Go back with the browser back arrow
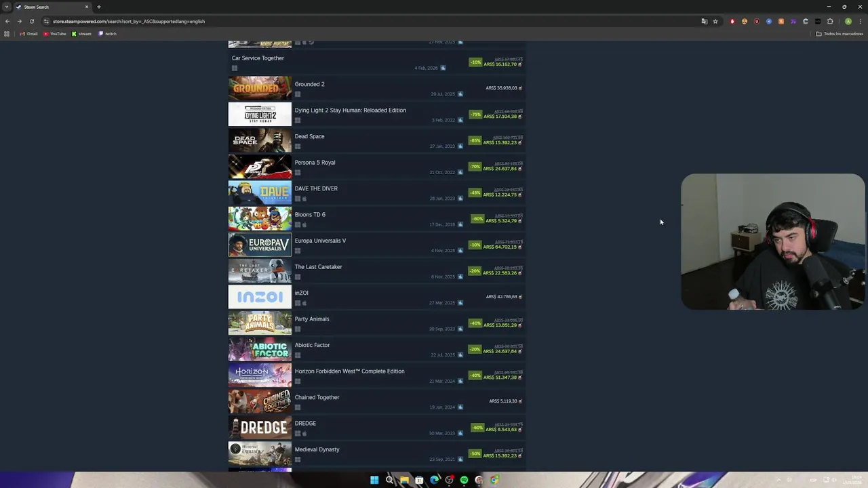The height and width of the screenshot is (488, 868). coord(7,21)
